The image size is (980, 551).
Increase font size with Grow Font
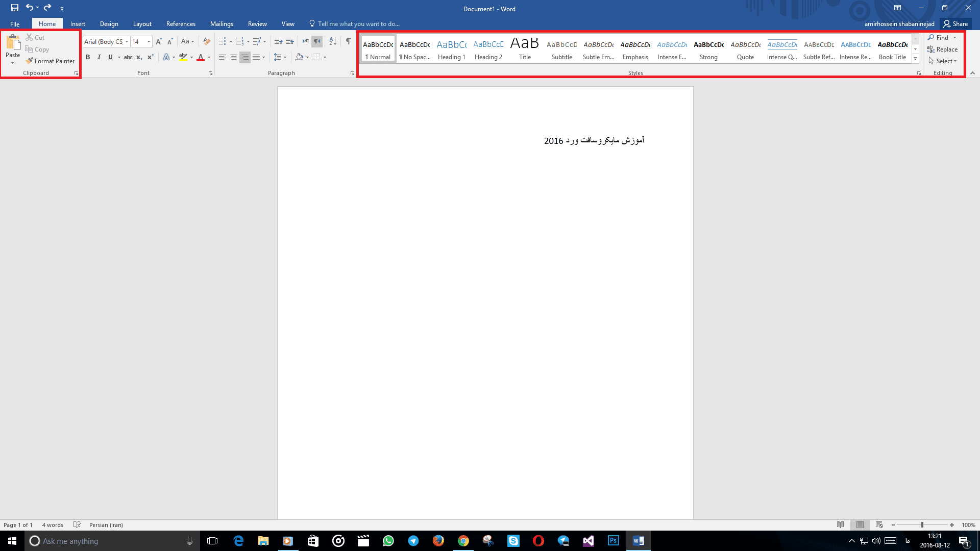[159, 42]
